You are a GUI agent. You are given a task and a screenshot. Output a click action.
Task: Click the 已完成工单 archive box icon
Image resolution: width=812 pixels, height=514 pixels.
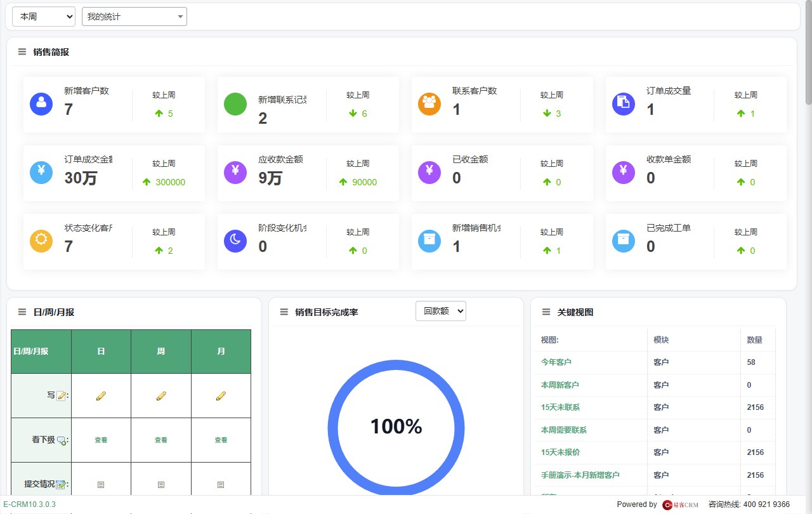(624, 241)
